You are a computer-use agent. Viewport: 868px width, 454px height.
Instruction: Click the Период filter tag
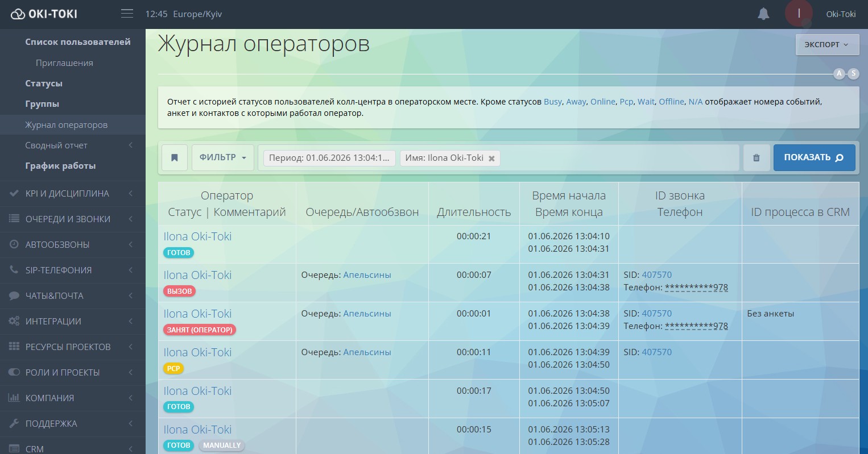329,158
